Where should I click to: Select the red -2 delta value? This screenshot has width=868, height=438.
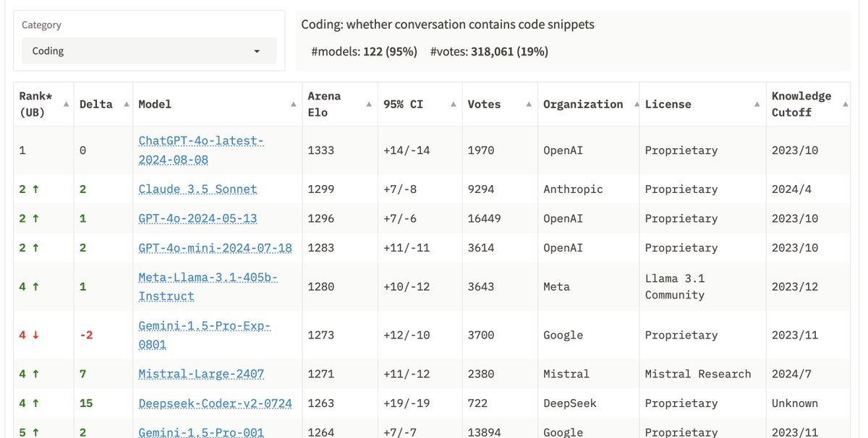pyautogui.click(x=86, y=335)
